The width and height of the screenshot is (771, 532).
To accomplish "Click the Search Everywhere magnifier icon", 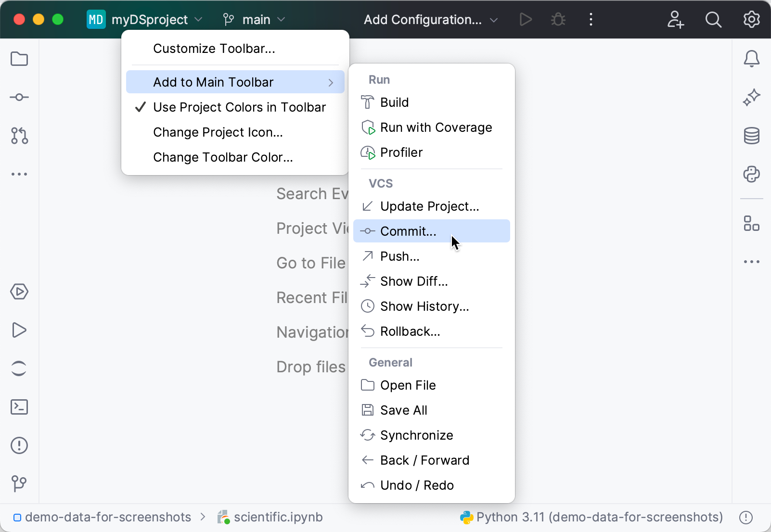I will tap(714, 20).
